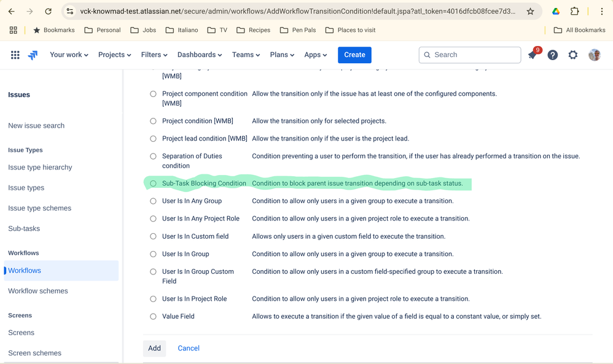Open Jira settings via the gear icon
613x364 pixels.
click(573, 55)
